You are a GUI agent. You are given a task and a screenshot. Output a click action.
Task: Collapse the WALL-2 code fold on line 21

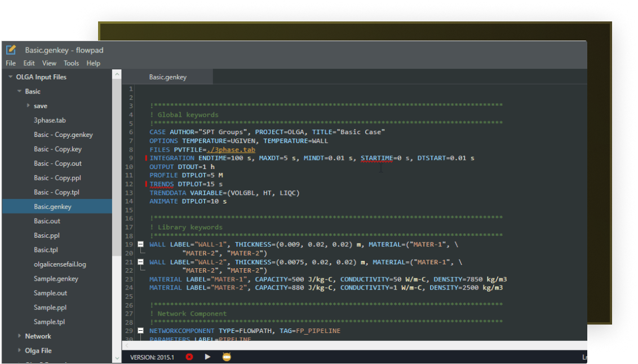(140, 262)
